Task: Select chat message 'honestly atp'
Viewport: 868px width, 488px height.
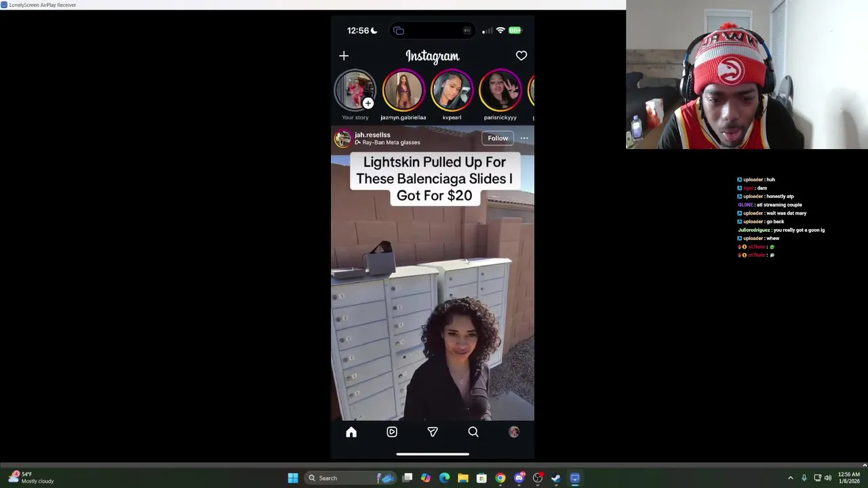Action: (781, 197)
